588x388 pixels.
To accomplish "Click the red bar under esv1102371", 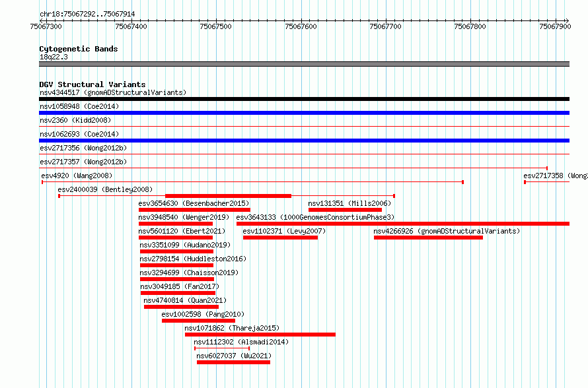I will point(280,238).
